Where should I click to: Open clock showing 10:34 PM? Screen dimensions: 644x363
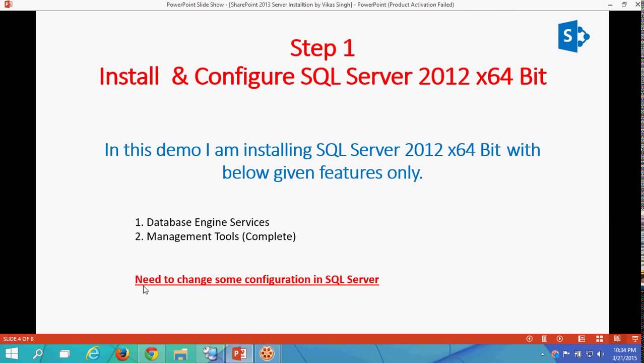click(x=624, y=354)
